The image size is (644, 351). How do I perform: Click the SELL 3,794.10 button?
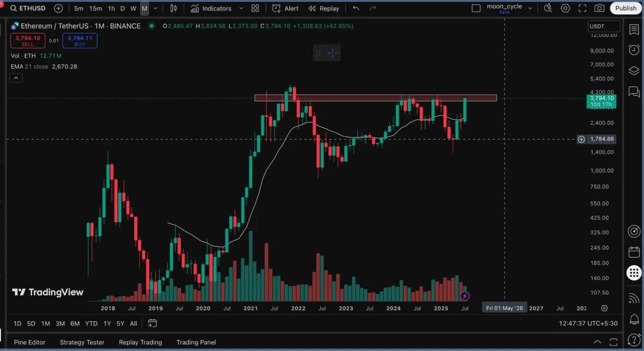point(28,41)
